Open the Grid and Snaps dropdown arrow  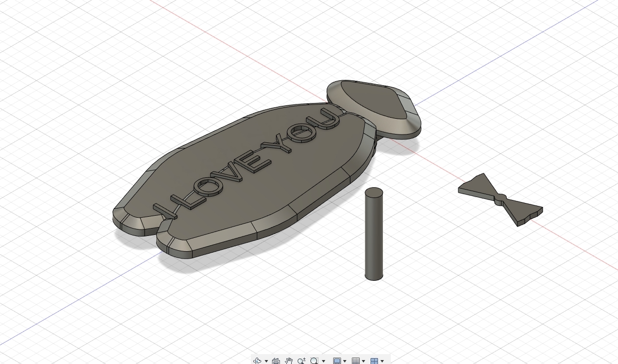click(x=363, y=361)
